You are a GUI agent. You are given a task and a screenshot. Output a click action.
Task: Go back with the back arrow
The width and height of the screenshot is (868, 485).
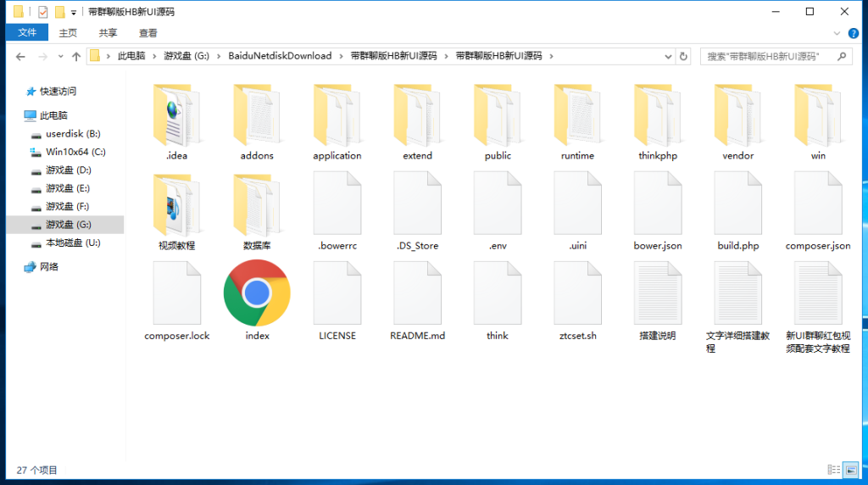[20, 57]
